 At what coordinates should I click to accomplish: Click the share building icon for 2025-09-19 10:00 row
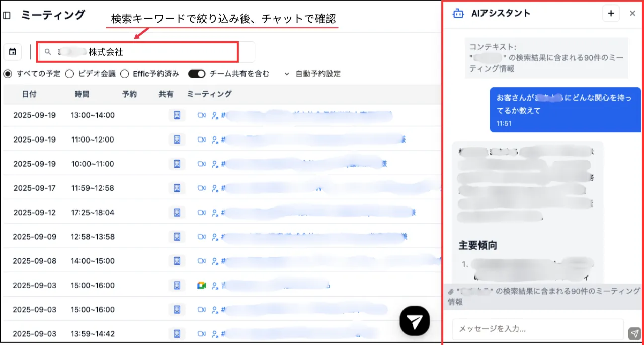tap(177, 164)
